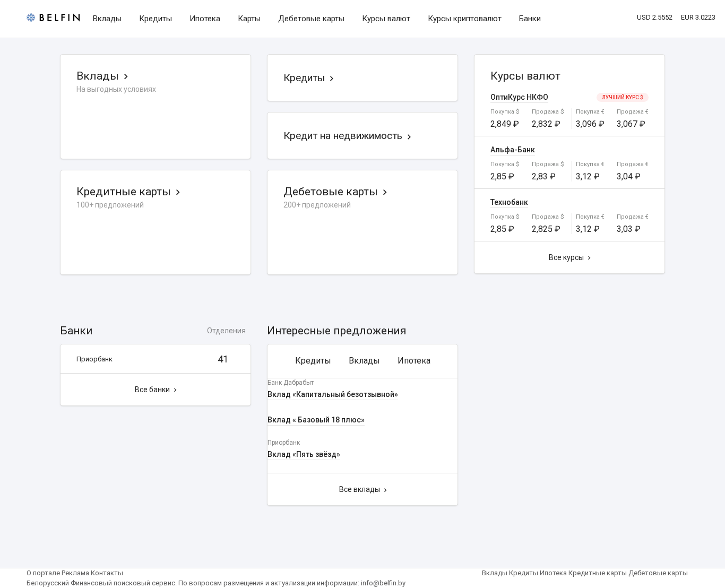The height and width of the screenshot is (588, 725).
Task: Open Дебетовые карты card heading
Action: [x=331, y=192]
